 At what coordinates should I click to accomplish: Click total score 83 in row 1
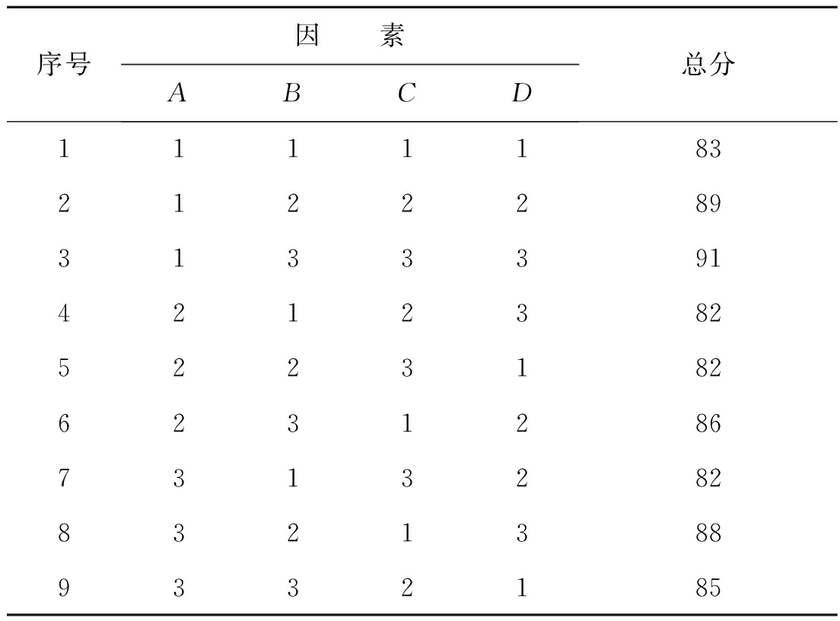point(708,149)
